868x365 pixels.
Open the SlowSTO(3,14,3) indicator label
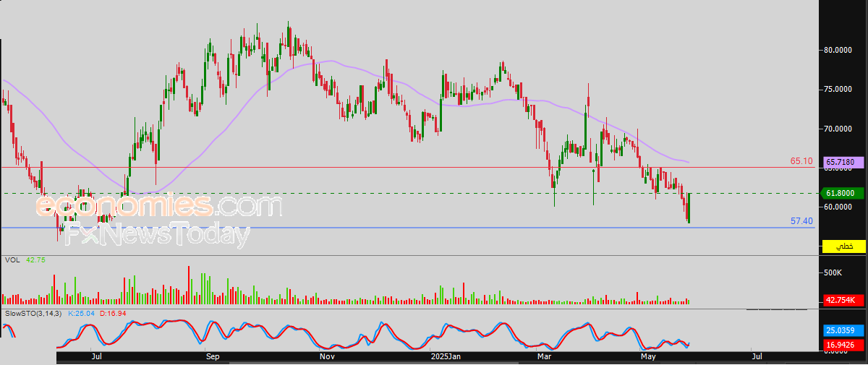34,314
